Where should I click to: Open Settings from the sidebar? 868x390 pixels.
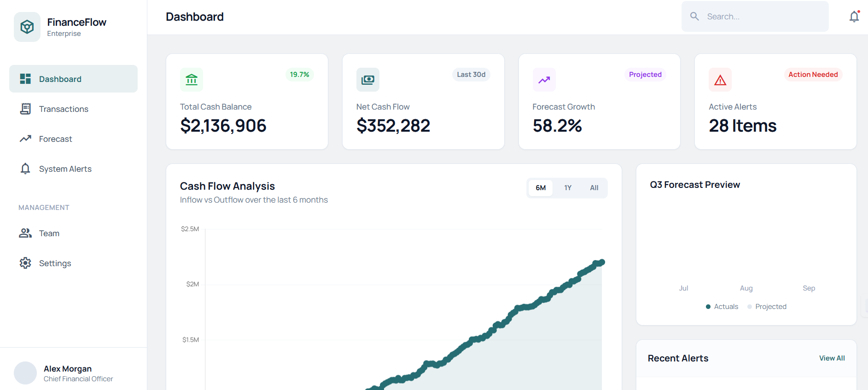(73, 263)
